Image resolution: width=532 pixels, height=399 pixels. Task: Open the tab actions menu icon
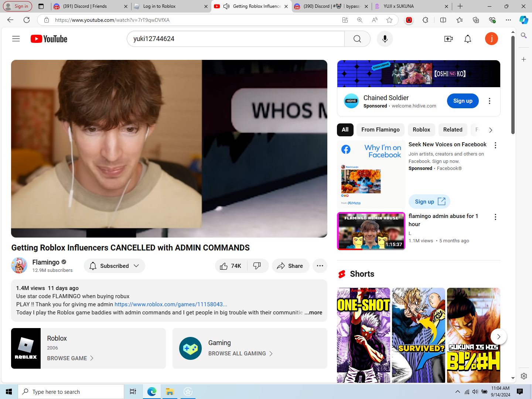(41, 6)
